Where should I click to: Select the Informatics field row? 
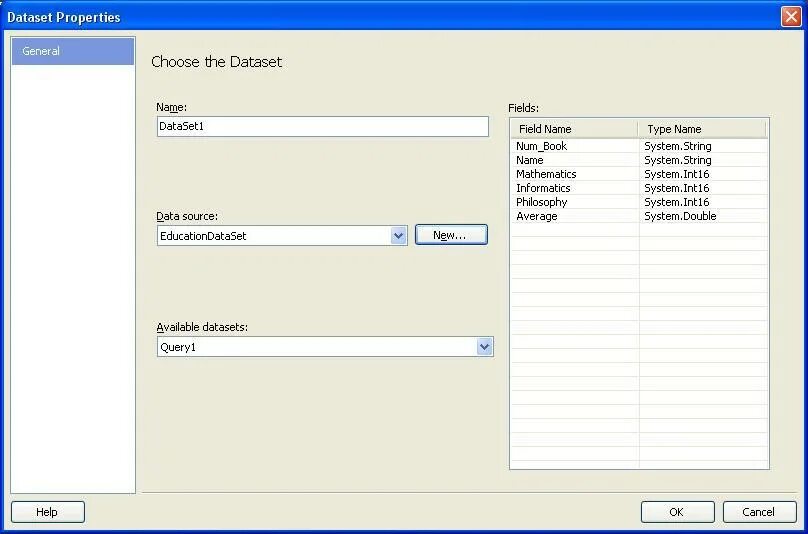point(543,188)
